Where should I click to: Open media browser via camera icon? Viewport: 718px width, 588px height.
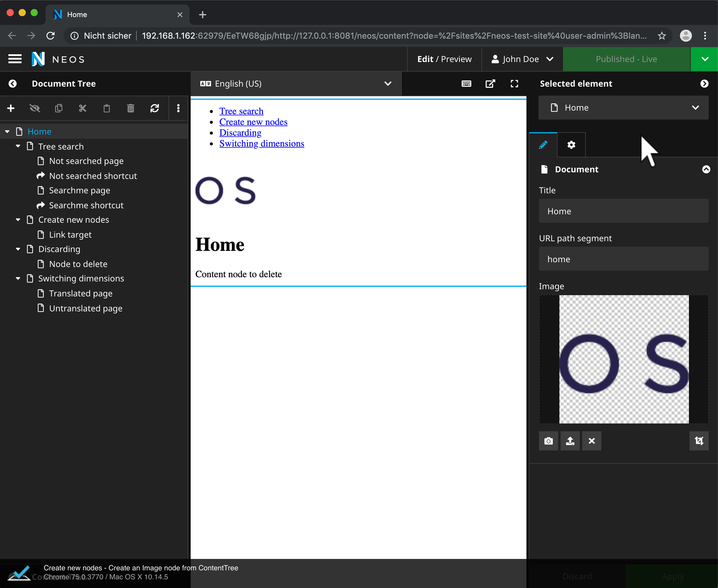(548, 441)
